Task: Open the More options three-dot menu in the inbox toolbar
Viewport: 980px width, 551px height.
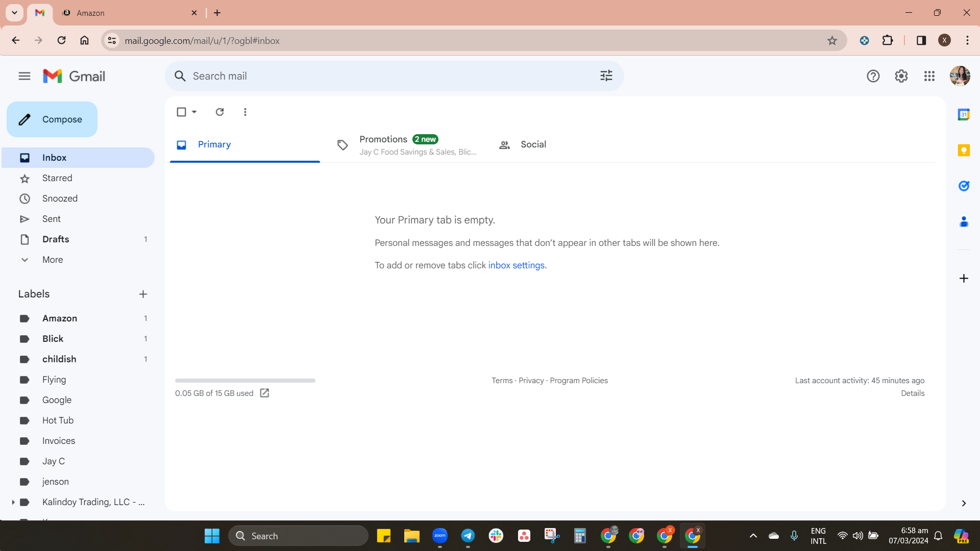Action: pos(245,112)
